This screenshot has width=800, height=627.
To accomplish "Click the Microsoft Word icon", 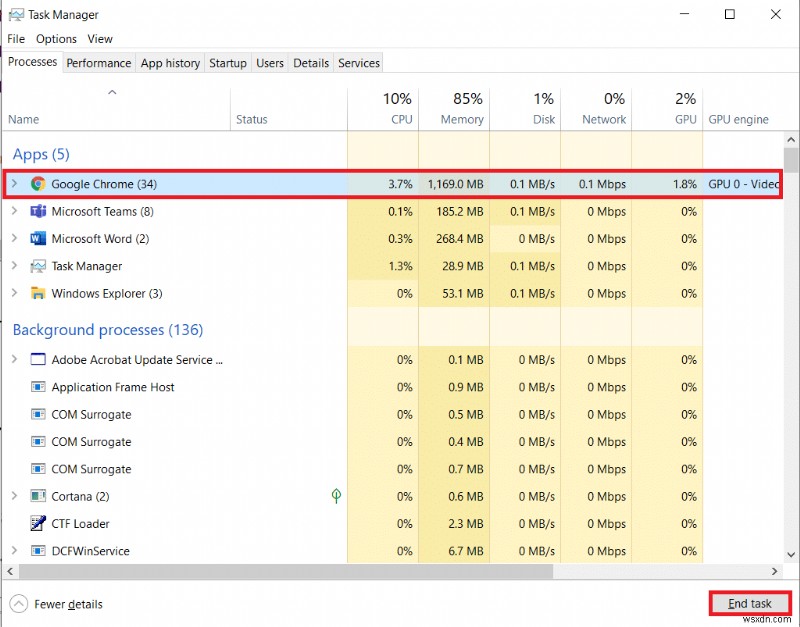I will pyautogui.click(x=38, y=239).
